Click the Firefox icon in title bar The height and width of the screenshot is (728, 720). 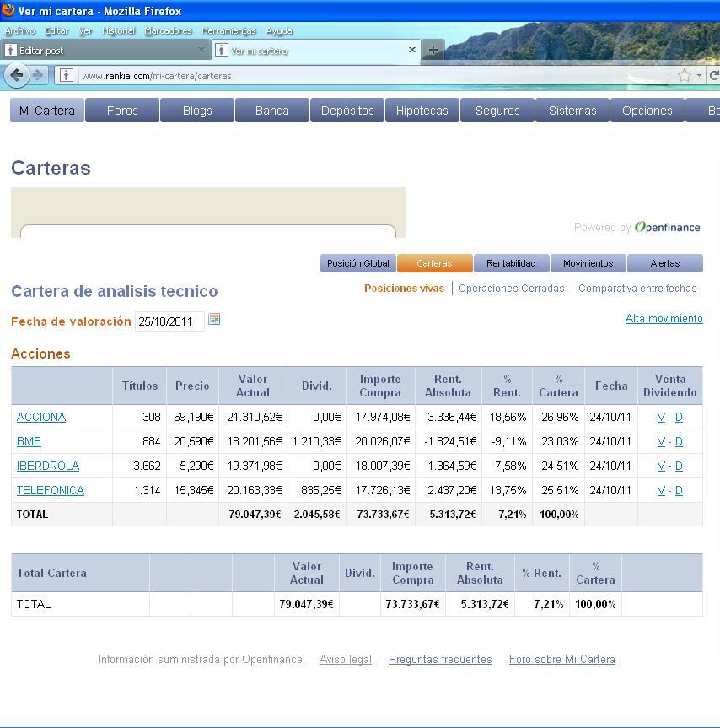click(8, 10)
